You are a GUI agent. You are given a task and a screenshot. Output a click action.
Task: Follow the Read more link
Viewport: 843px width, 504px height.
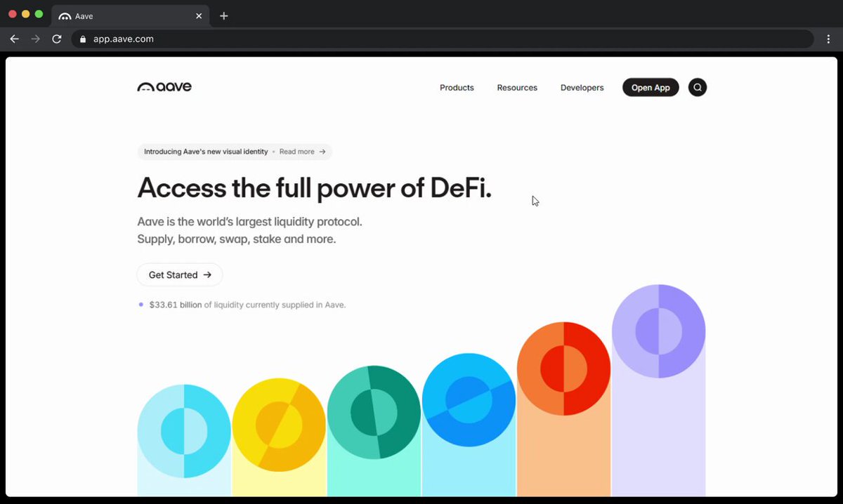pyautogui.click(x=303, y=152)
